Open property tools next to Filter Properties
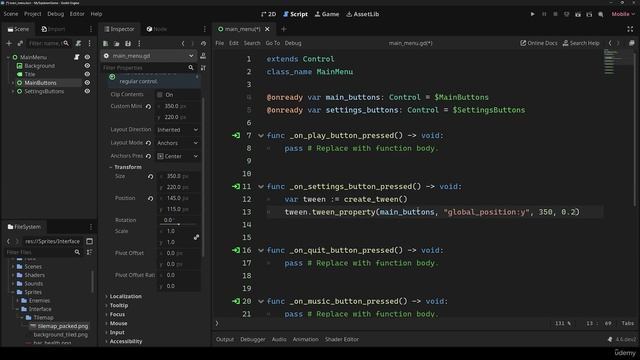 coord(203,68)
